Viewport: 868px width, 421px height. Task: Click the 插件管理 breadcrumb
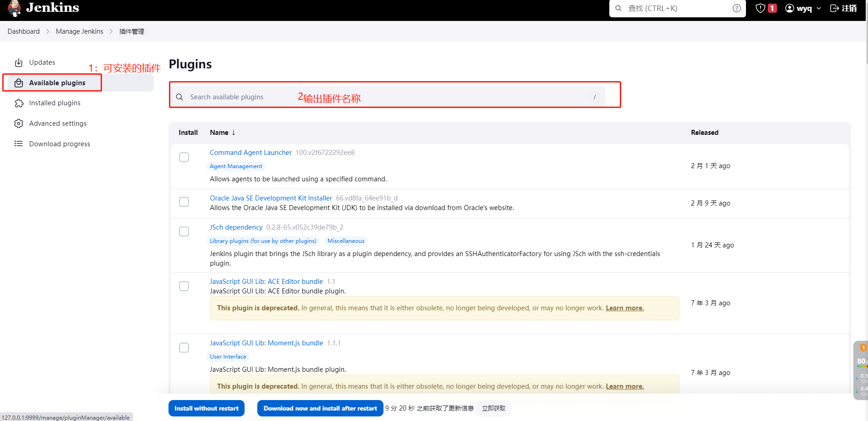[132, 31]
